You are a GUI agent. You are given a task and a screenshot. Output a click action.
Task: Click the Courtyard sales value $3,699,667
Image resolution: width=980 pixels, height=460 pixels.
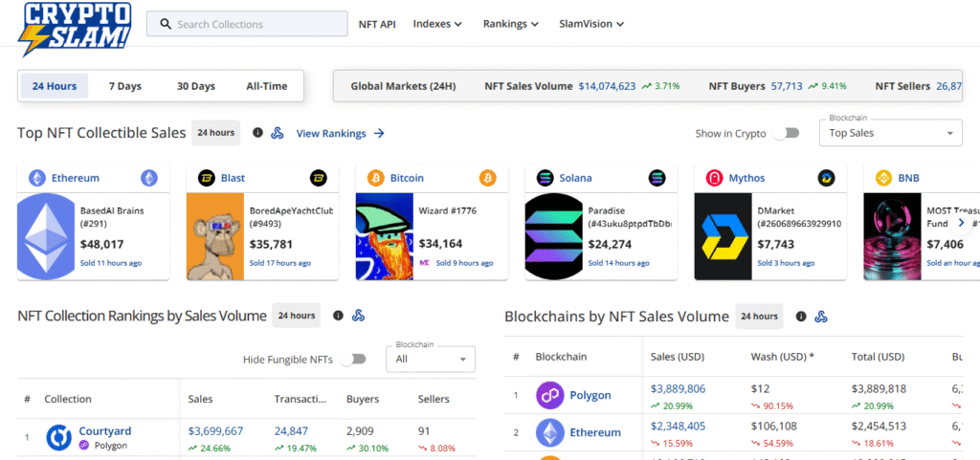point(215,430)
